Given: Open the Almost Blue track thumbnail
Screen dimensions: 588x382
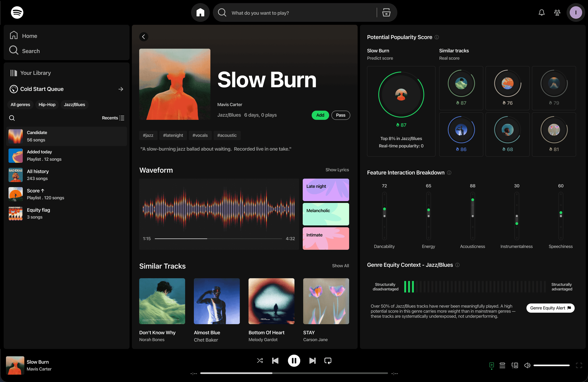Looking at the screenshot, I should click(217, 301).
